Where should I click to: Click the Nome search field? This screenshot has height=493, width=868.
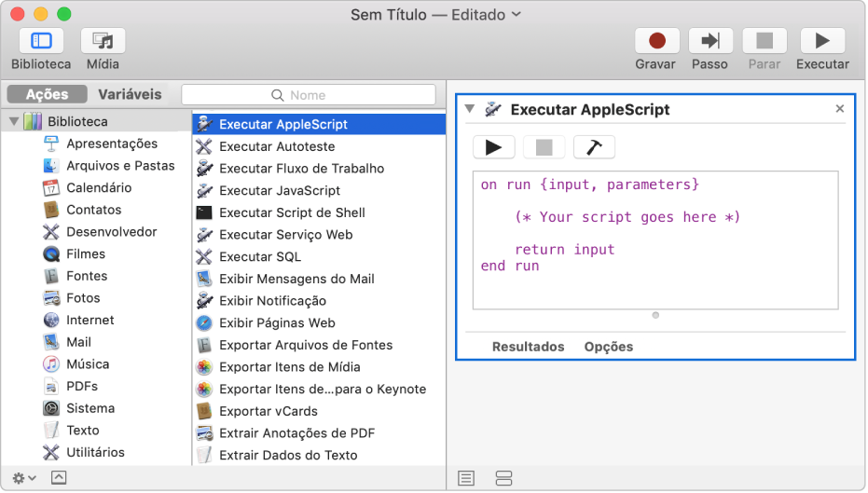click(309, 94)
